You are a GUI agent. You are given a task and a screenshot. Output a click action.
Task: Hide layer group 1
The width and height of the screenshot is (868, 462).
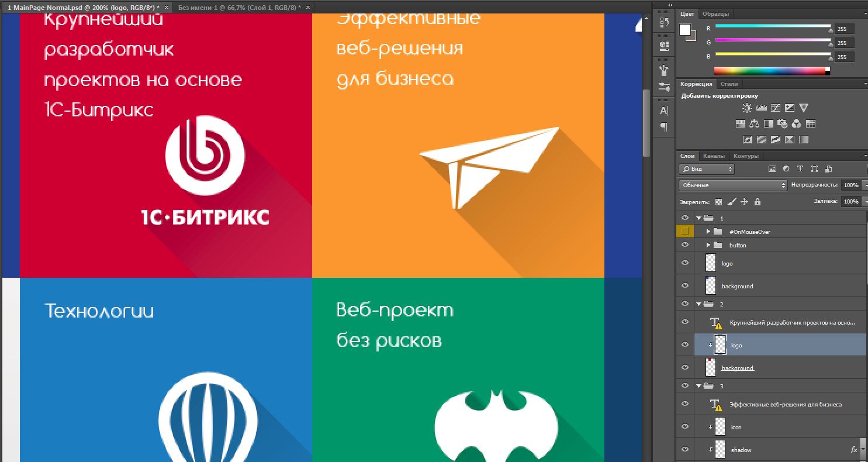pyautogui.click(x=685, y=218)
